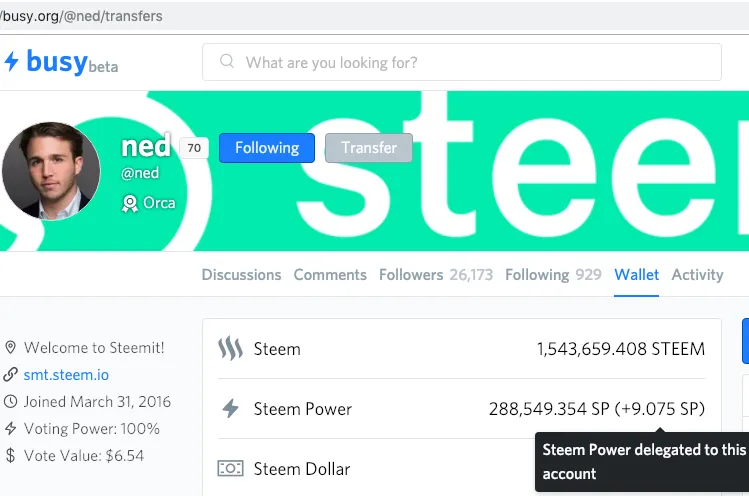Select the Wallet tab
Viewport: 749px width, 496px height.
pos(636,275)
